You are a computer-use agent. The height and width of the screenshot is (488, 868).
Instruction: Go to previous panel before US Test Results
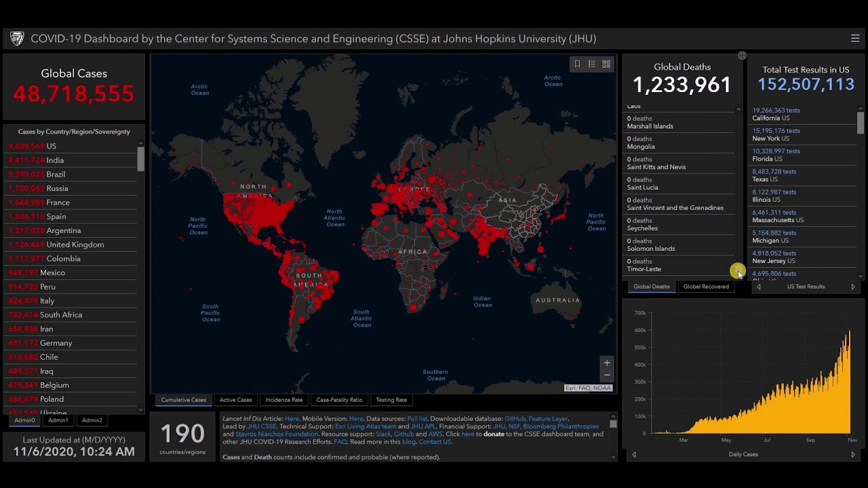(x=759, y=287)
